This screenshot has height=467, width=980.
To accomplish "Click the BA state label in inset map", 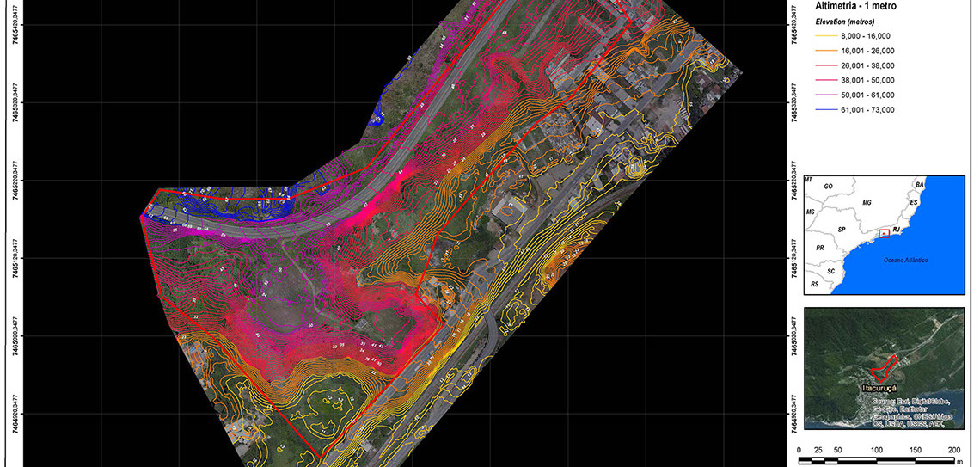I will 919,185.
